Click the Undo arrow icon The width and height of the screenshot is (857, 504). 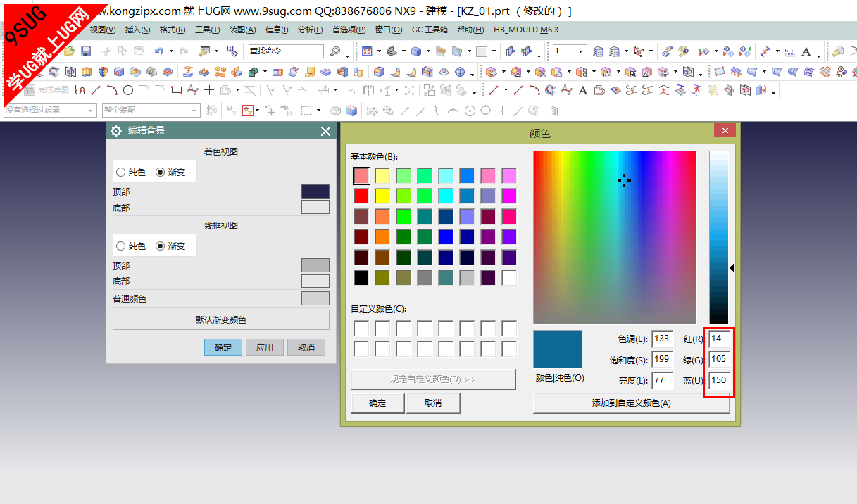point(159,51)
